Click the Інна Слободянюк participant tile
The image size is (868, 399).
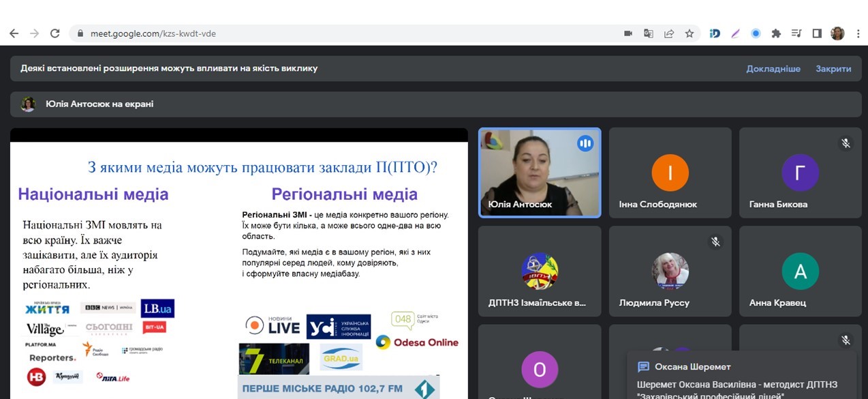coord(670,172)
